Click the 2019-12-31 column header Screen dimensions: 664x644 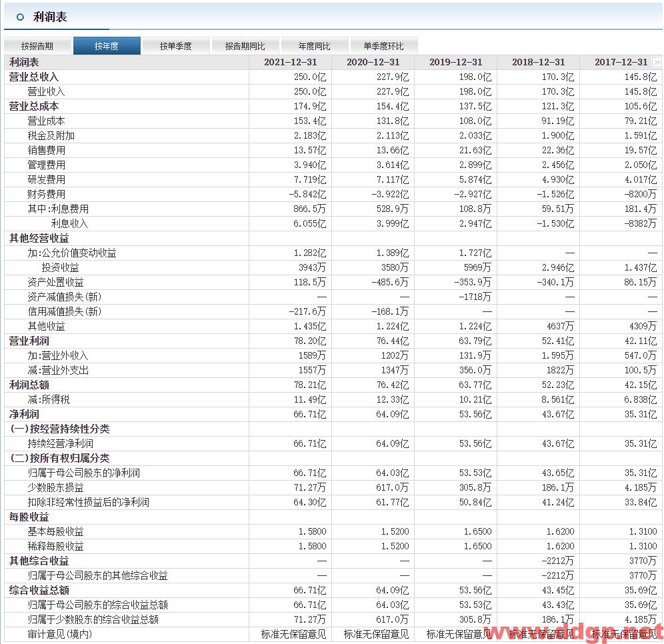(x=455, y=62)
